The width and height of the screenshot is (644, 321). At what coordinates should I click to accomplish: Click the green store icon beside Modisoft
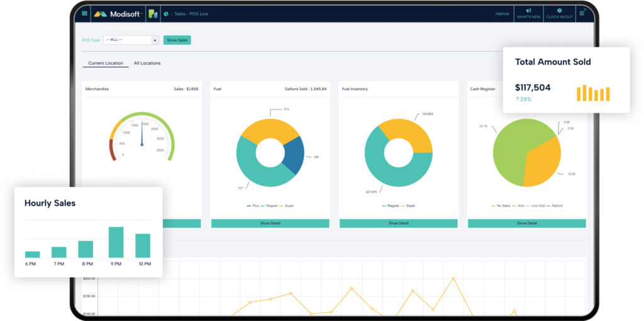click(152, 13)
